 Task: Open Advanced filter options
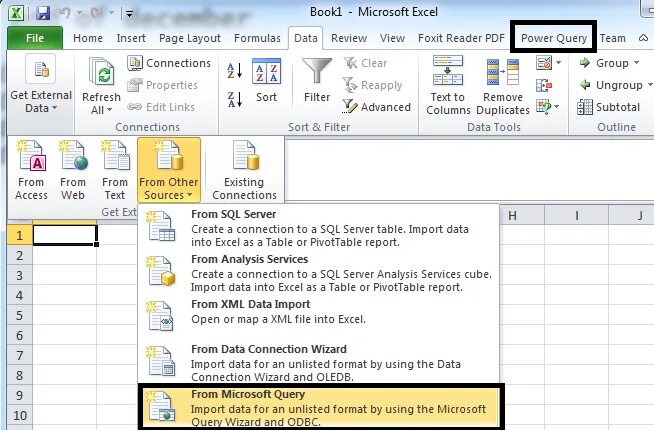376,107
